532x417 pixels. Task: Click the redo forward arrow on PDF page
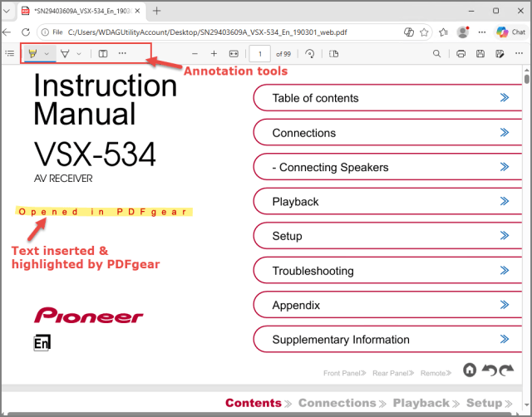tap(506, 370)
